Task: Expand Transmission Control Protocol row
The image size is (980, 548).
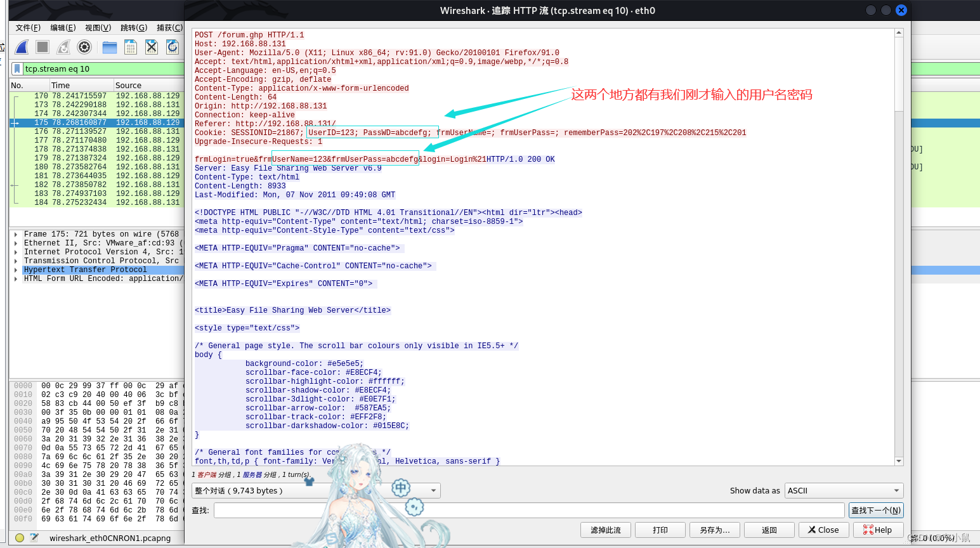Action: click(15, 261)
